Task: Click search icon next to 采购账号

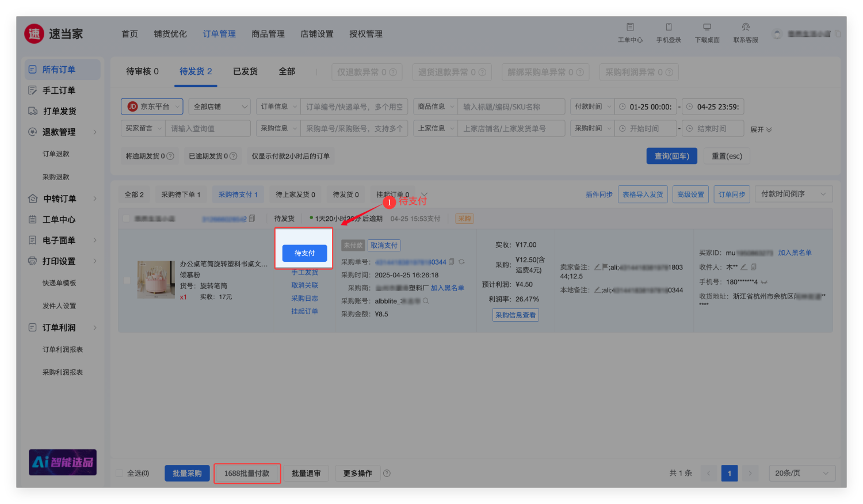Action: tap(426, 301)
